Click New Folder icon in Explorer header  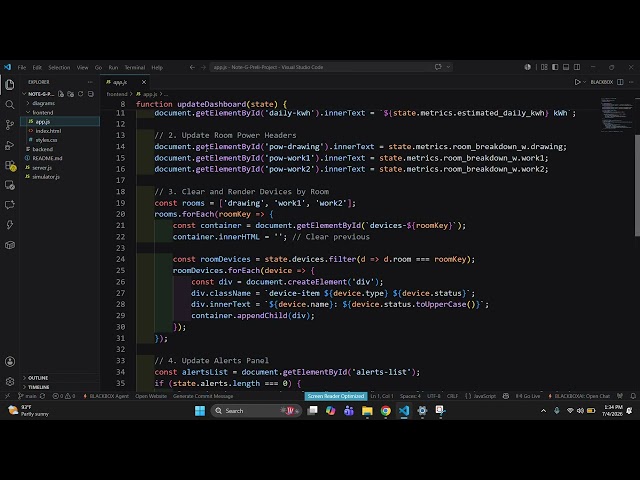coord(71,94)
